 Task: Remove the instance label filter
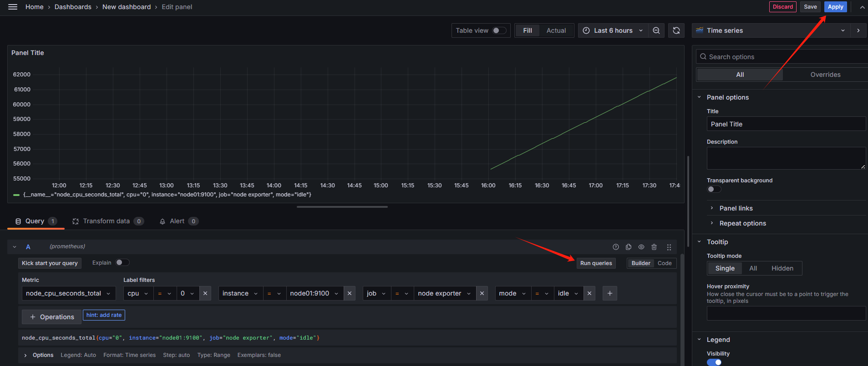point(350,293)
